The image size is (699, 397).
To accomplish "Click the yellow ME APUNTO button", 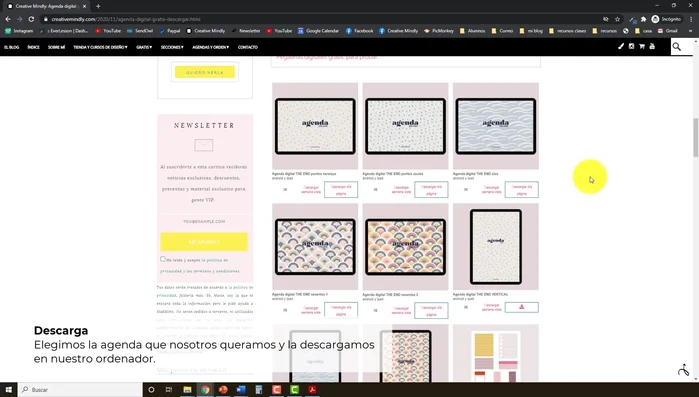I will point(204,242).
